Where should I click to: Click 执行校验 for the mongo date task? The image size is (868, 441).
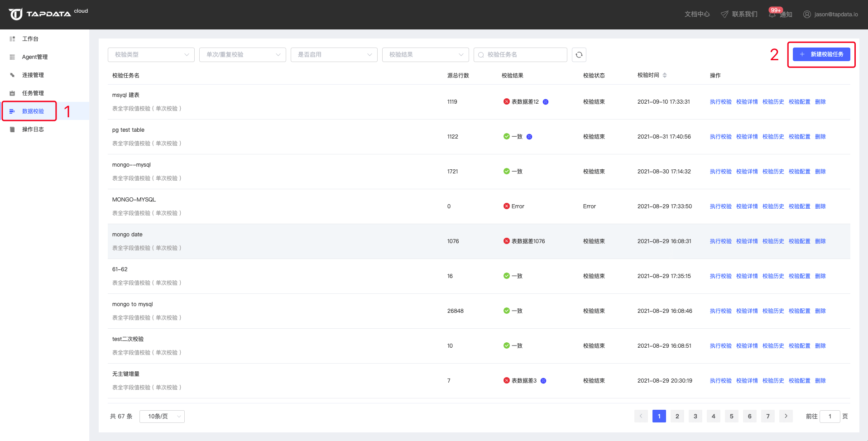720,241
